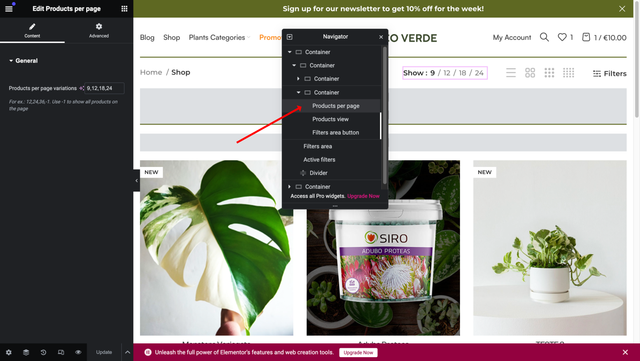Switch to four-column grid view

[x=569, y=73]
